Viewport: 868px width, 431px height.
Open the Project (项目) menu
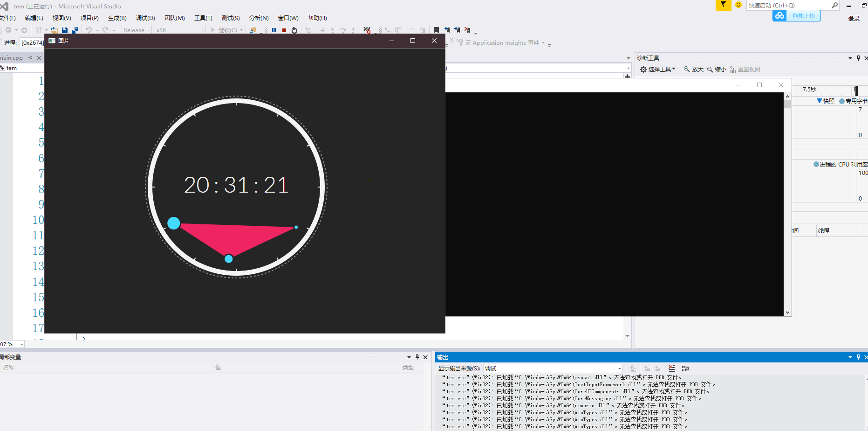coord(89,18)
